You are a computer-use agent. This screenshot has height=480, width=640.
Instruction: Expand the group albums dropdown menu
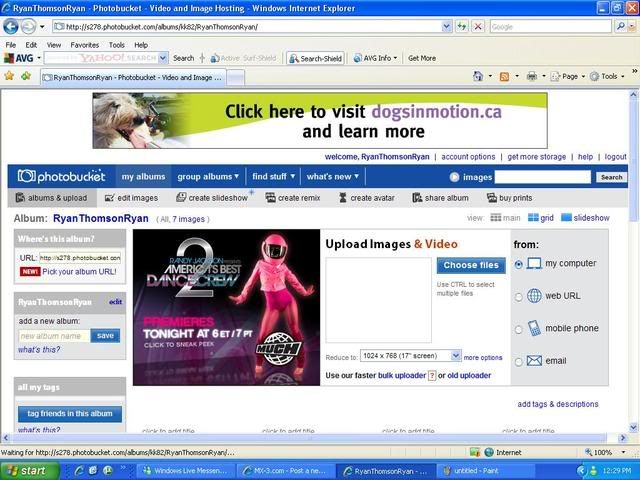(208, 177)
